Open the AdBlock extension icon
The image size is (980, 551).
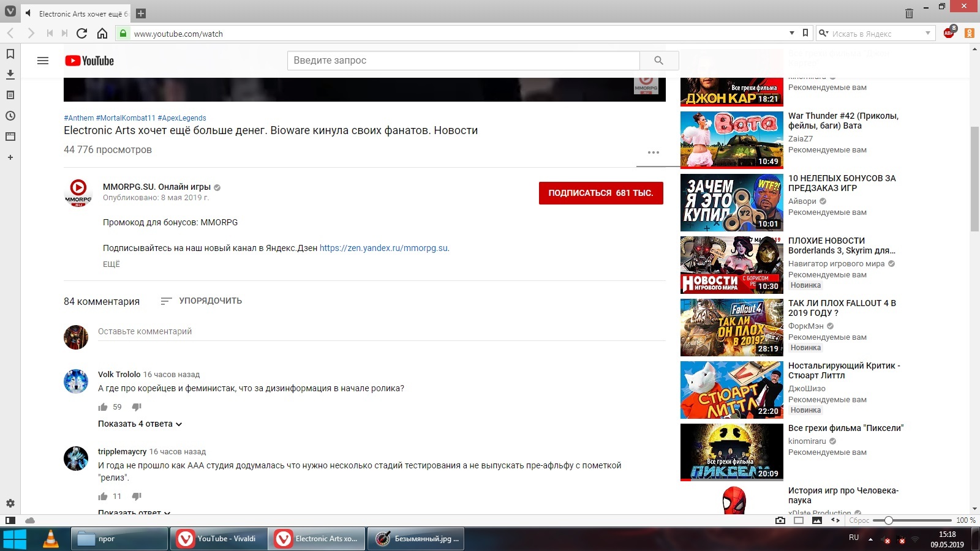949,32
